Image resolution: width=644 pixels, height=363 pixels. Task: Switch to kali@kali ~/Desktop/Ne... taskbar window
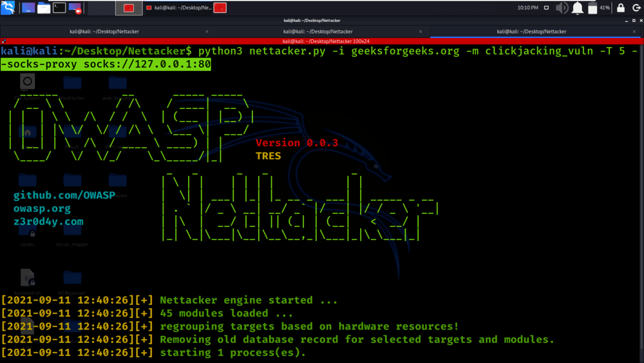pos(180,8)
